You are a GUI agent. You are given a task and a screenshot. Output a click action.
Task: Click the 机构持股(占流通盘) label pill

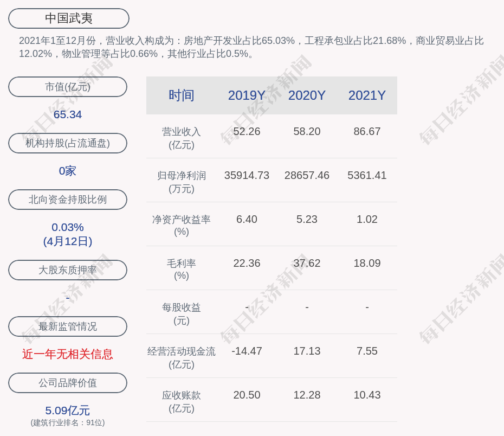68,143
